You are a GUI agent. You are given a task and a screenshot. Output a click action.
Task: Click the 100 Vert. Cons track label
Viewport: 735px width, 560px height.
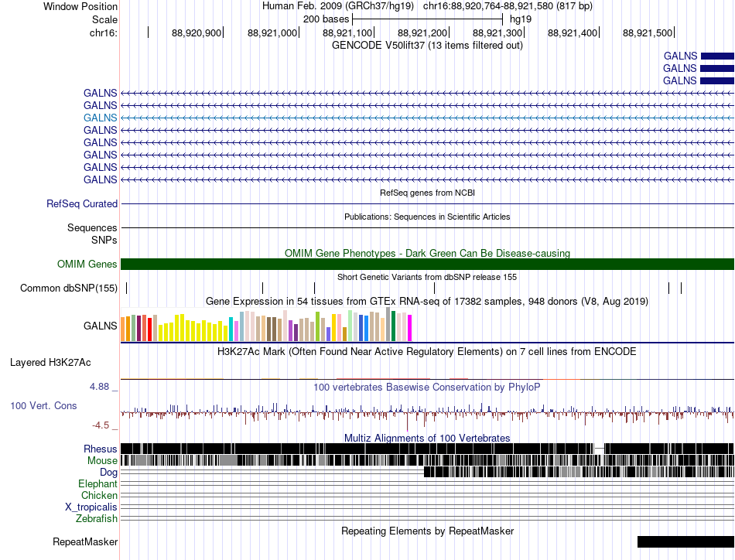tap(43, 406)
